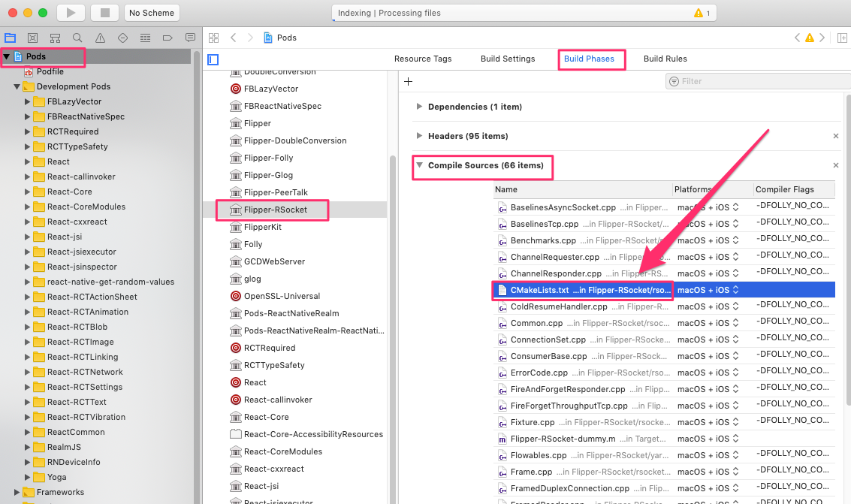The width and height of the screenshot is (851, 504).
Task: Click the Stop button in toolbar
Action: pos(104,13)
